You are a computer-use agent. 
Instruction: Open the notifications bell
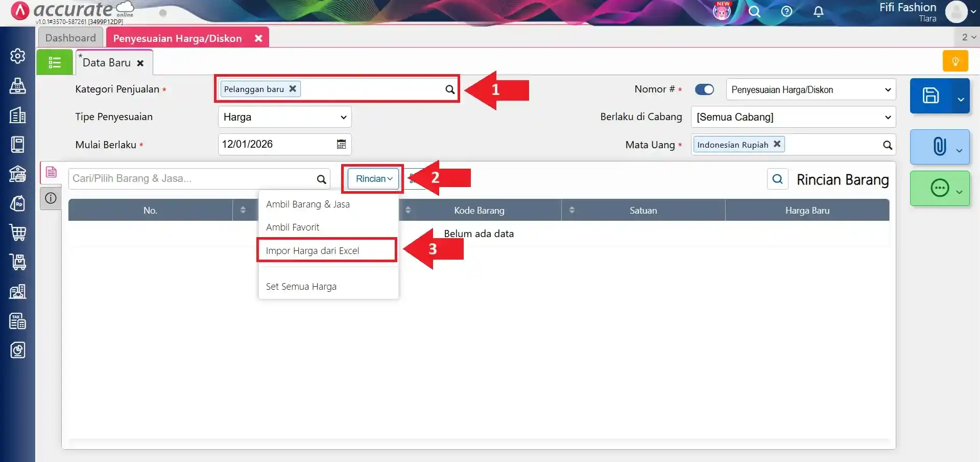click(x=818, y=11)
